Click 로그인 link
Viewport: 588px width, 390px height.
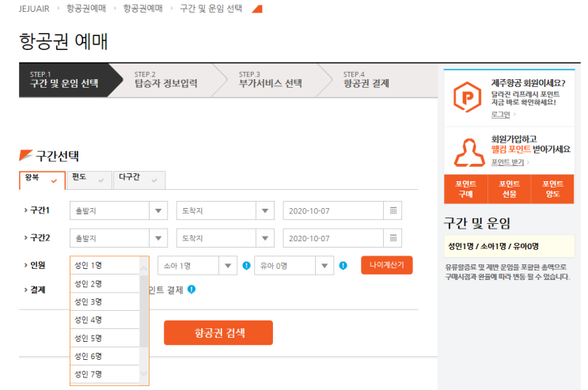tap(501, 115)
